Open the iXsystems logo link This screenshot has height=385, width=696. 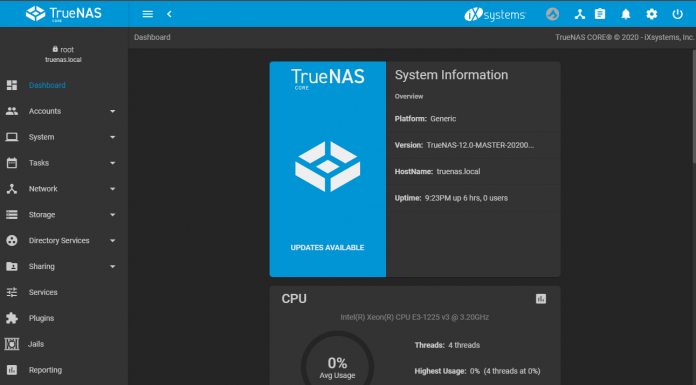coord(495,15)
